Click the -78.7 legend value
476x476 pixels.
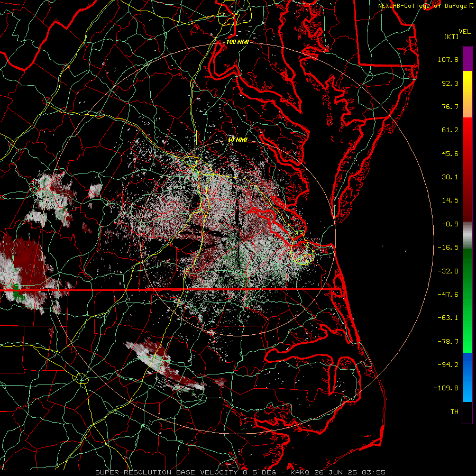pyautogui.click(x=448, y=342)
